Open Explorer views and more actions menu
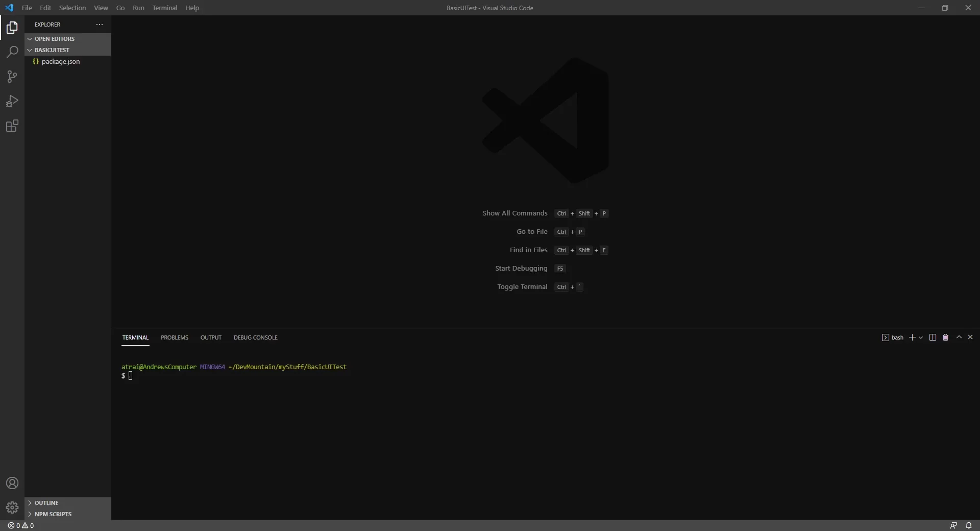980x531 pixels. pos(100,25)
